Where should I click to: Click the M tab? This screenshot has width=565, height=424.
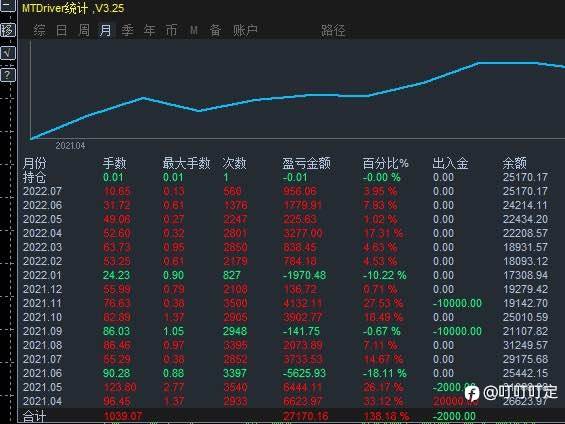tap(193, 31)
